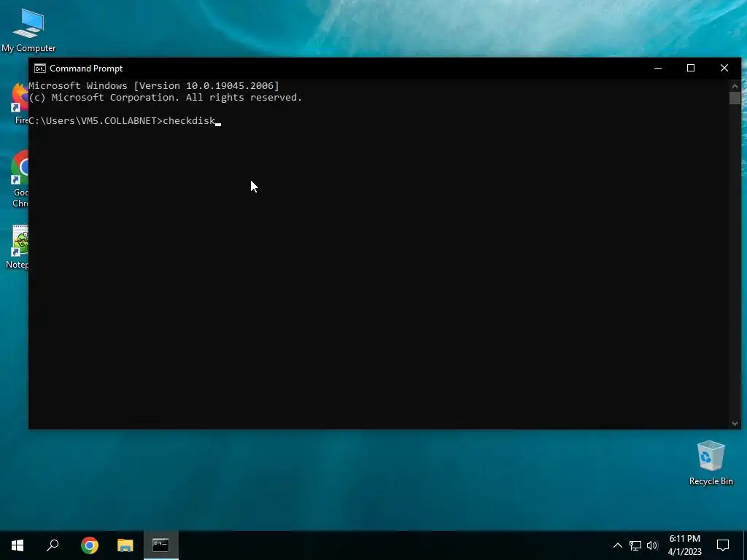
Task: Open the network status tray icon
Action: click(x=635, y=545)
